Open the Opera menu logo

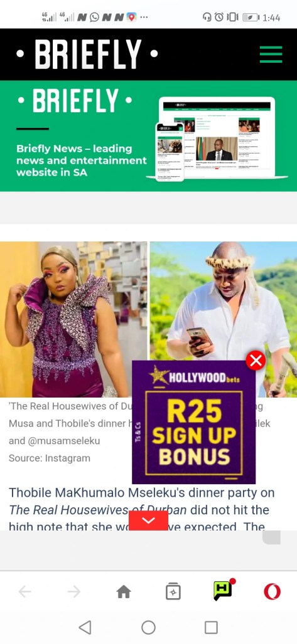coord(272,592)
